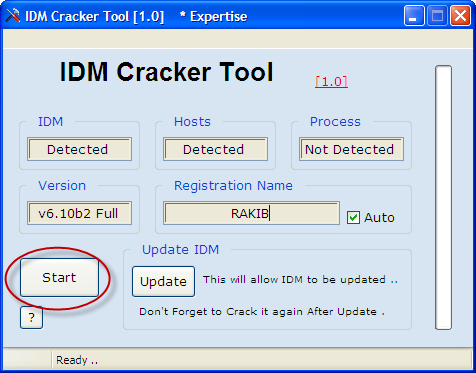Click 'This will allow IDM to be updated' text
The width and height of the screenshot is (476, 373).
pos(300,279)
